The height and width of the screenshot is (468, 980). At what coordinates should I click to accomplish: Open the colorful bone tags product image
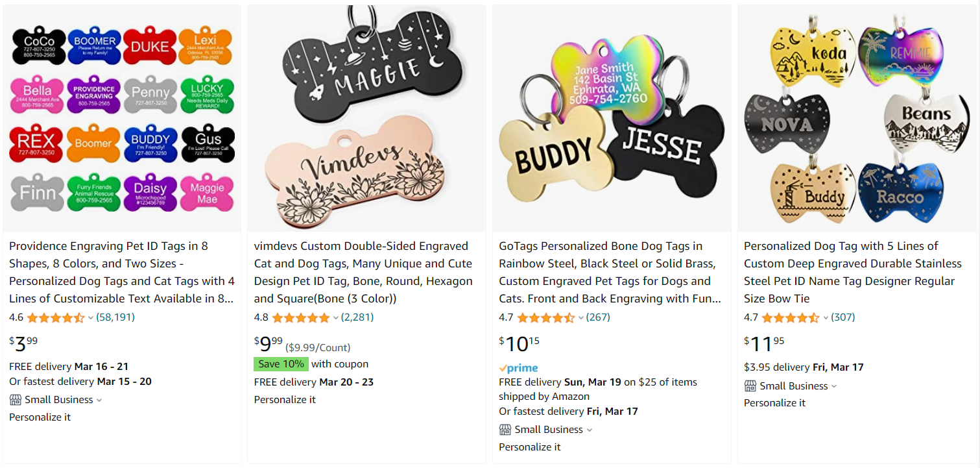point(121,118)
